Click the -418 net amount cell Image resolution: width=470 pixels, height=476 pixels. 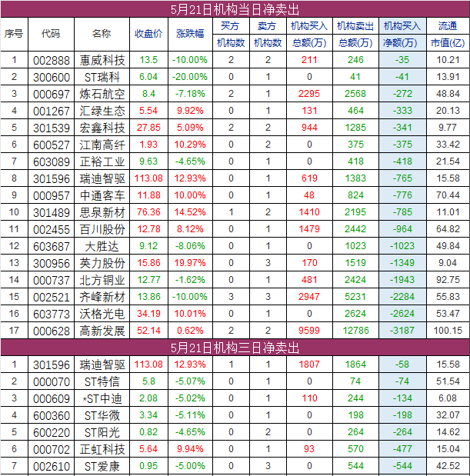402,161
